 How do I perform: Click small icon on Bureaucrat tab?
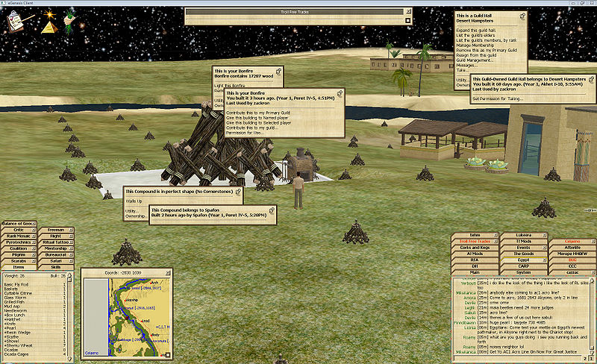[x=71, y=255]
